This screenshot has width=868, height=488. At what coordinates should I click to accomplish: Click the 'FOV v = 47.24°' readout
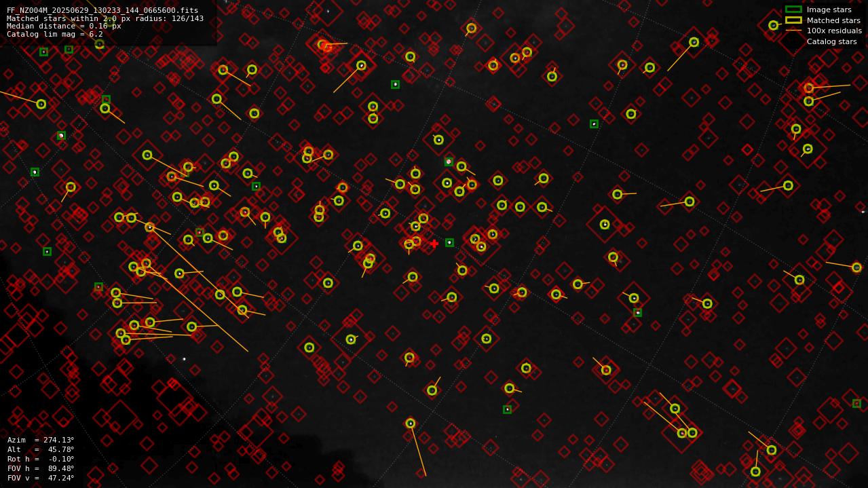click(x=41, y=478)
